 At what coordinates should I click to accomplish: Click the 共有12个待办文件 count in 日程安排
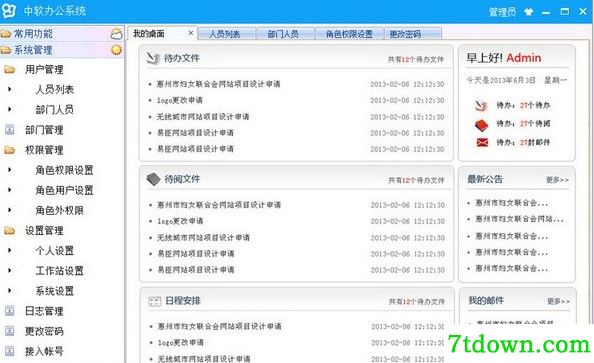coord(417,302)
